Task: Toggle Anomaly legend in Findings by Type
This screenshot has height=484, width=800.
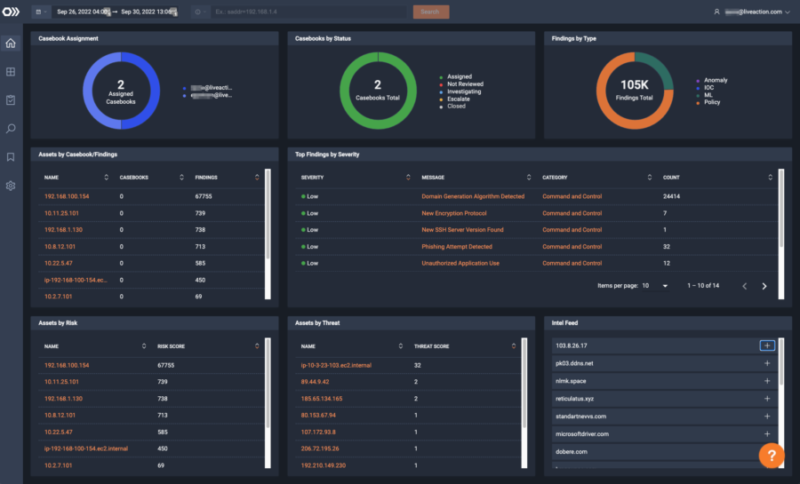Action: click(x=712, y=80)
